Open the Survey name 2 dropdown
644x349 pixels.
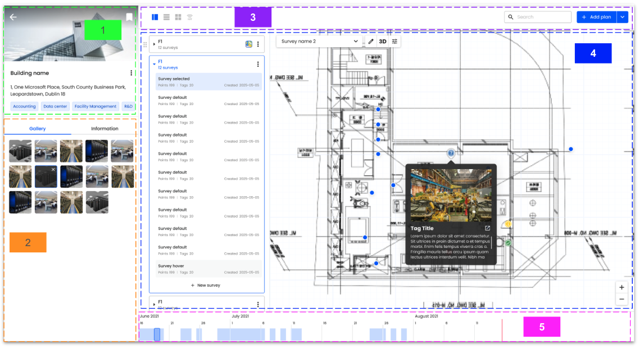click(319, 42)
